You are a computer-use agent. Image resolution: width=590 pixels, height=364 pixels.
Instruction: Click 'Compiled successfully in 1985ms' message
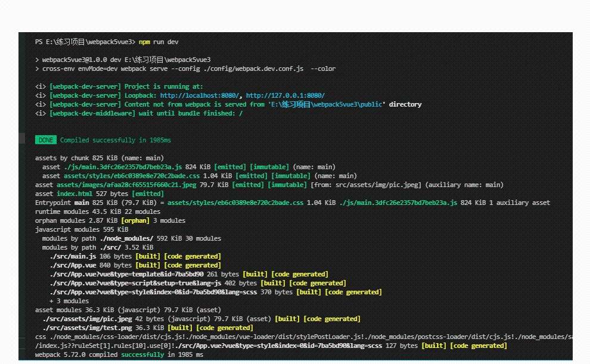pyautogui.click(x=115, y=140)
